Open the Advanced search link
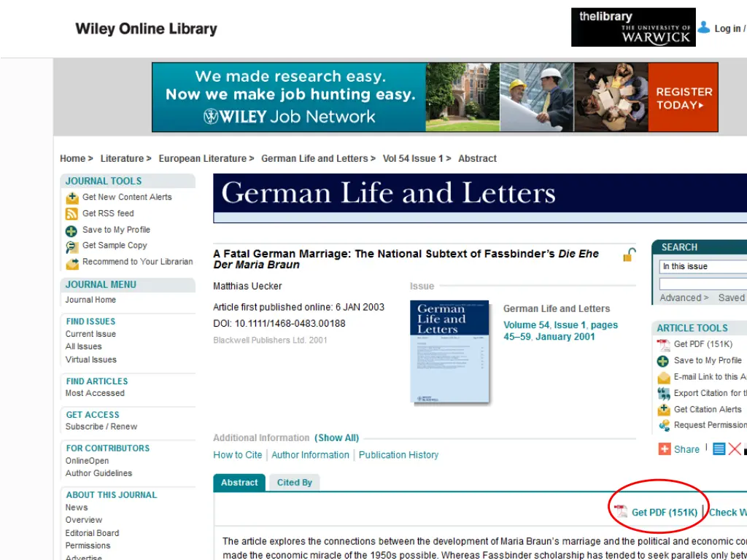This screenshot has width=747, height=560. click(x=684, y=297)
